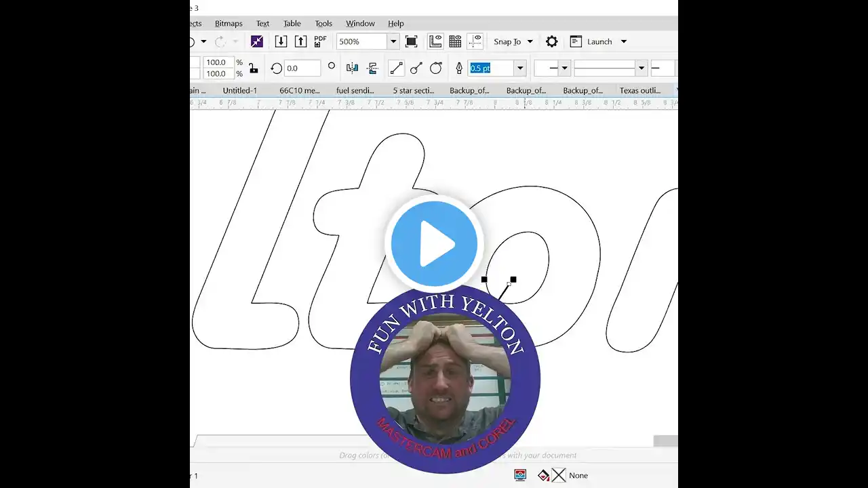The height and width of the screenshot is (488, 868).
Task: Switch to the 66C10 me... document tab
Action: 300,90
